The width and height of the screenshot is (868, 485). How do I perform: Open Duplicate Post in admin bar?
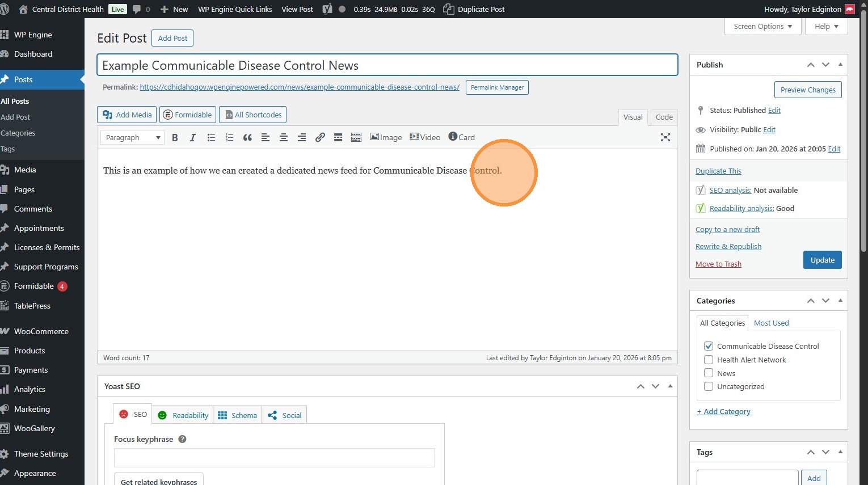point(474,9)
